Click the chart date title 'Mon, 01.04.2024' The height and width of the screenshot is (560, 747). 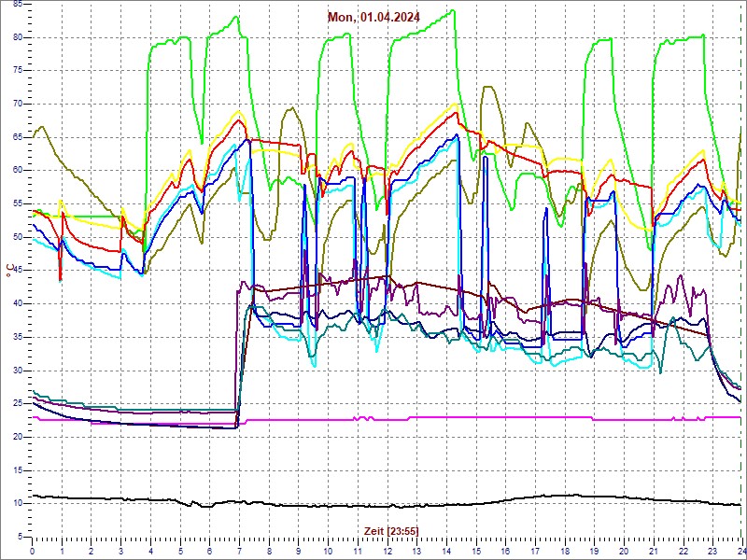point(373,18)
